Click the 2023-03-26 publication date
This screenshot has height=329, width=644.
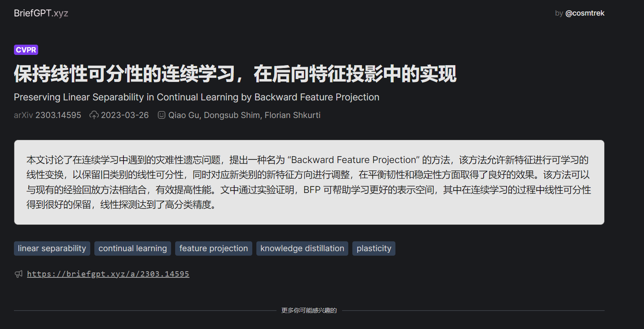(125, 115)
